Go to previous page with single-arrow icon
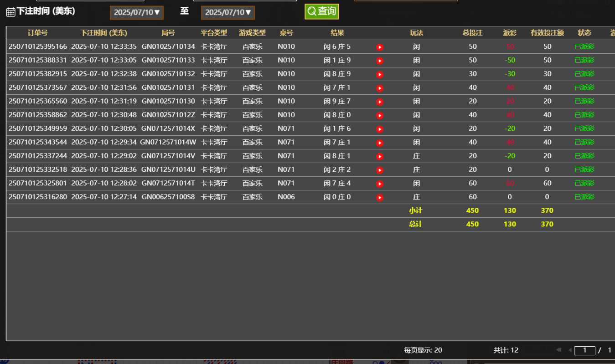Viewport: 615px width, 364px height. click(x=569, y=350)
